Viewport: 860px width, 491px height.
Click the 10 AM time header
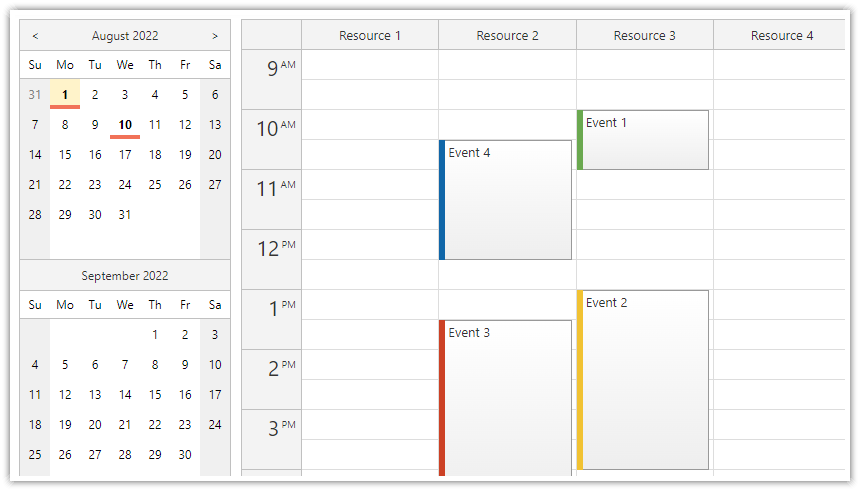point(271,139)
